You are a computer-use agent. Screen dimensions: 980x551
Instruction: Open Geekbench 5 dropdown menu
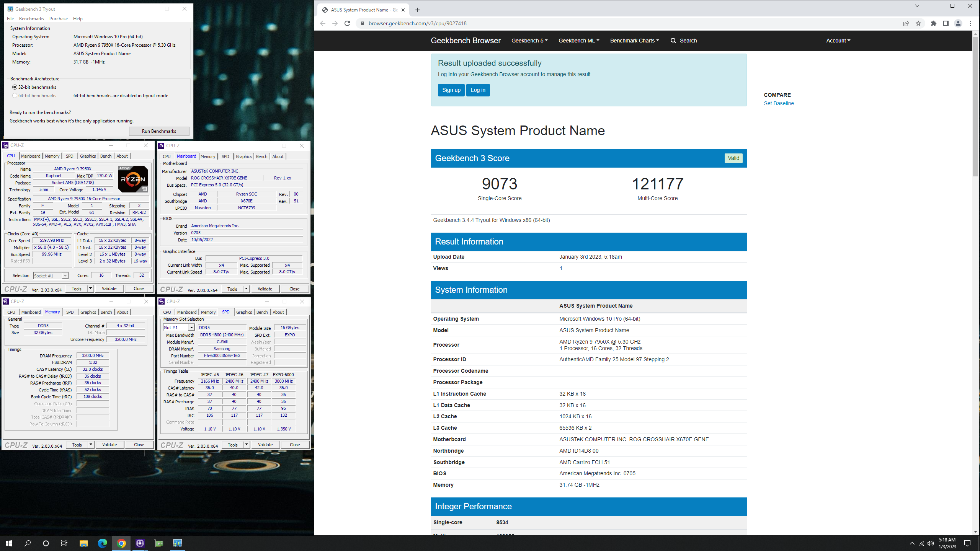pyautogui.click(x=529, y=41)
